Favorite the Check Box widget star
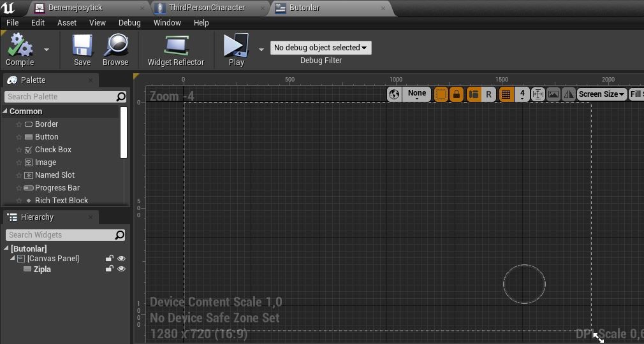Viewport: 644px width, 344px height. 18,150
